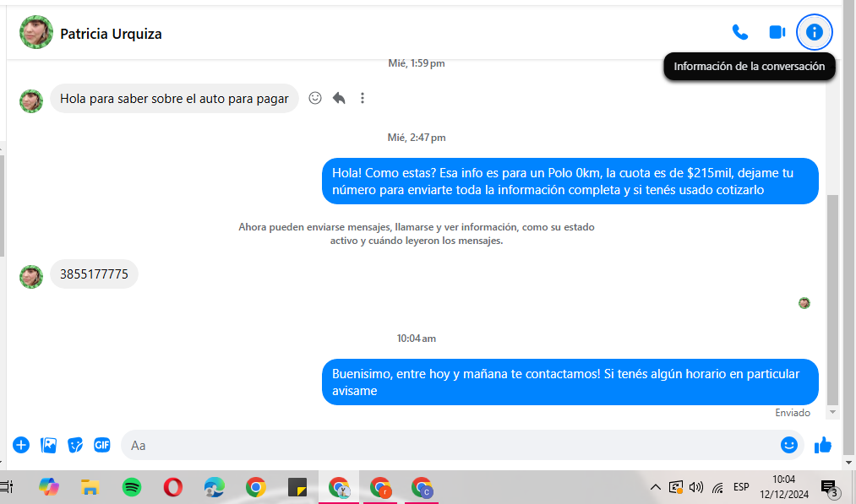856x504 pixels.
Task: Click the chat's vertical scrollbar thumb
Action: 832,300
